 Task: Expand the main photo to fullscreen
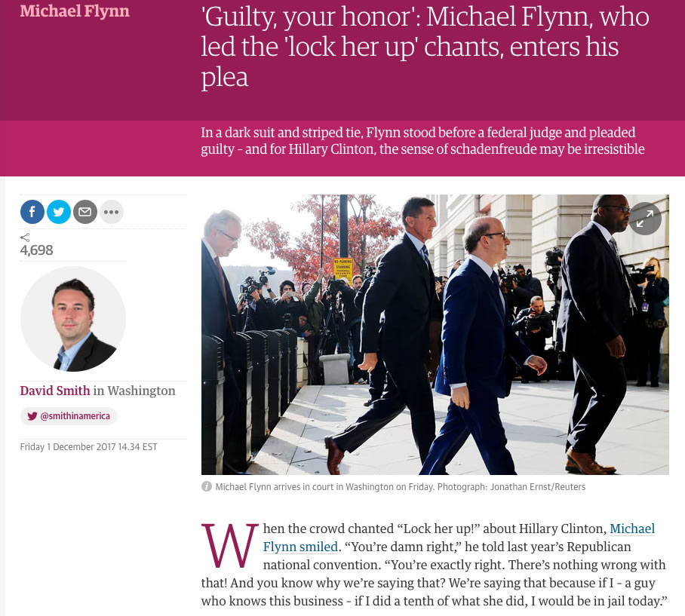pyautogui.click(x=645, y=219)
